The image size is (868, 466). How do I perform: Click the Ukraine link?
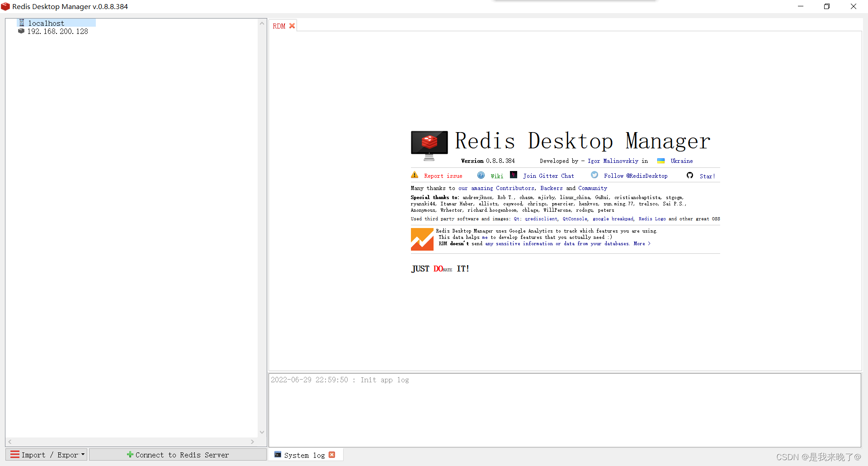point(682,161)
